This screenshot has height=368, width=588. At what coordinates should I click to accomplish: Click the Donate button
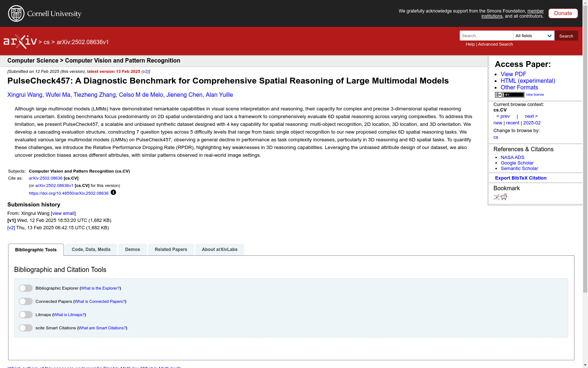563,13
